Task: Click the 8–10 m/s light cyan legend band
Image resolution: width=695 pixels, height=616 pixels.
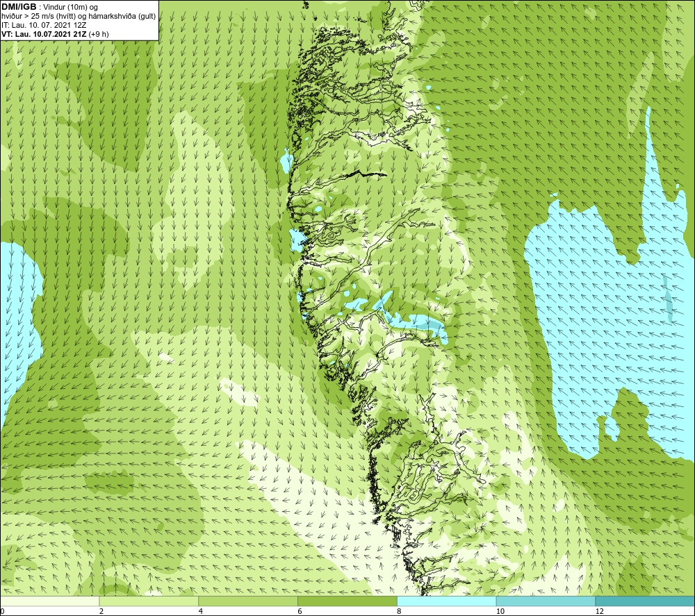Action: click(447, 601)
